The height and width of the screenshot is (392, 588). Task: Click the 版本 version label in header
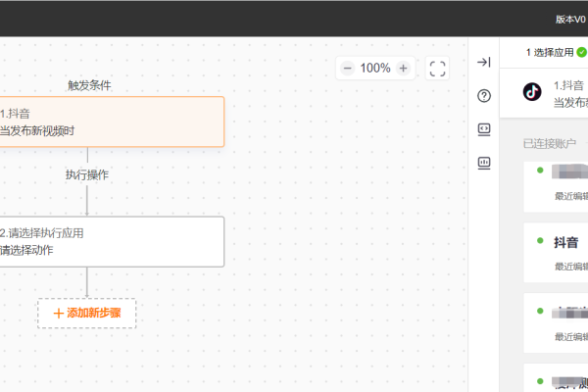pos(568,19)
